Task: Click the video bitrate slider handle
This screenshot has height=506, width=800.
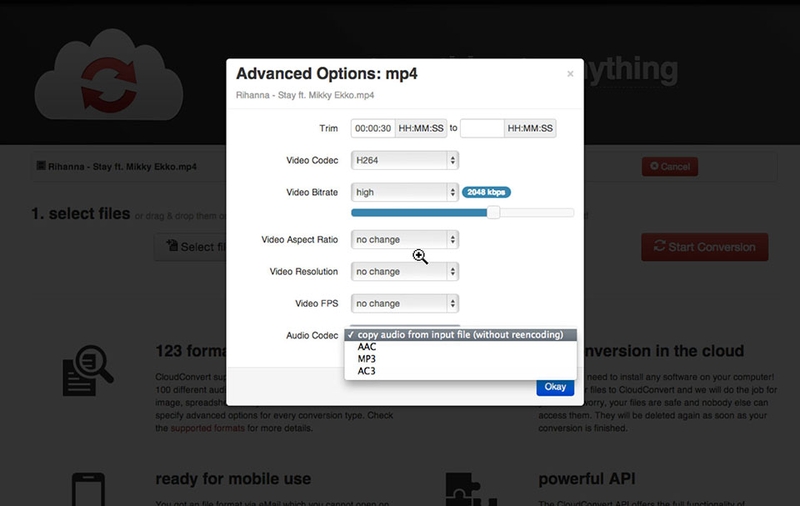Action: [493, 213]
